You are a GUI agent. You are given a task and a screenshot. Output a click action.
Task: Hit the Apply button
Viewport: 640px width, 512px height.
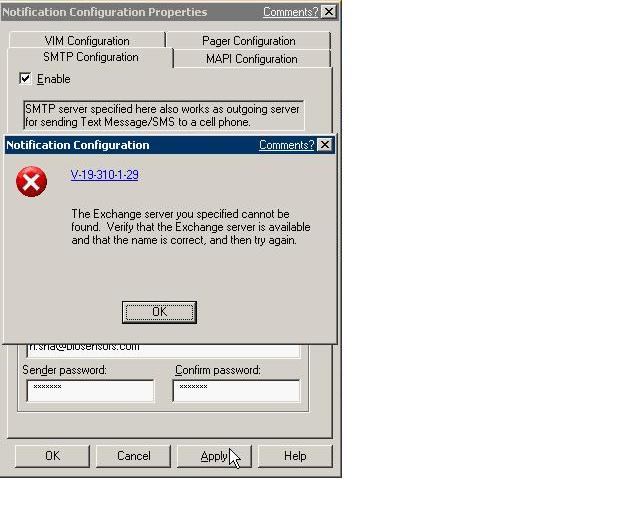point(214,456)
